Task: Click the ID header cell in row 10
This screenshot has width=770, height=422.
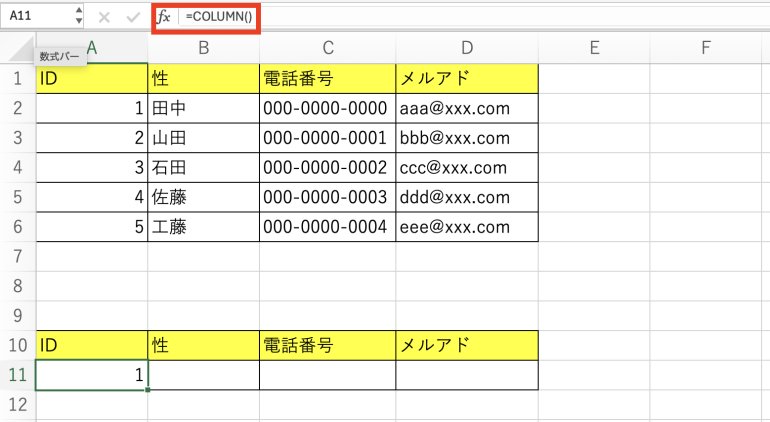Action: point(92,345)
